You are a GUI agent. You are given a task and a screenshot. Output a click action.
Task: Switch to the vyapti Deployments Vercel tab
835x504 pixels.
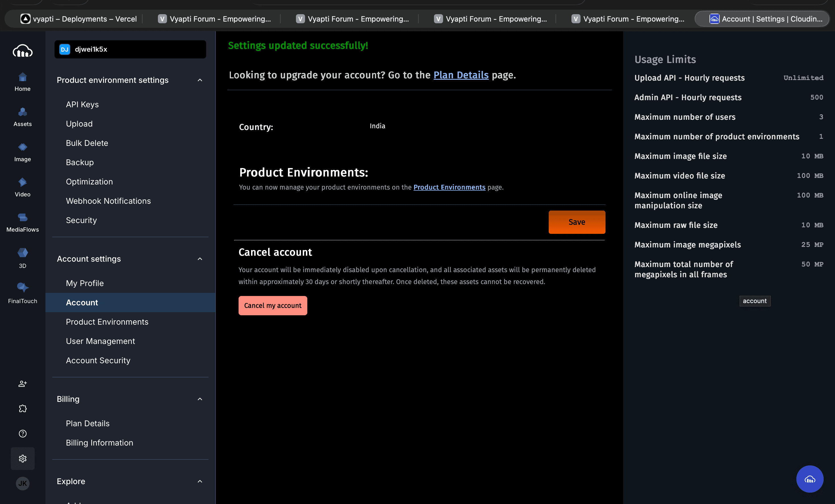click(x=79, y=19)
